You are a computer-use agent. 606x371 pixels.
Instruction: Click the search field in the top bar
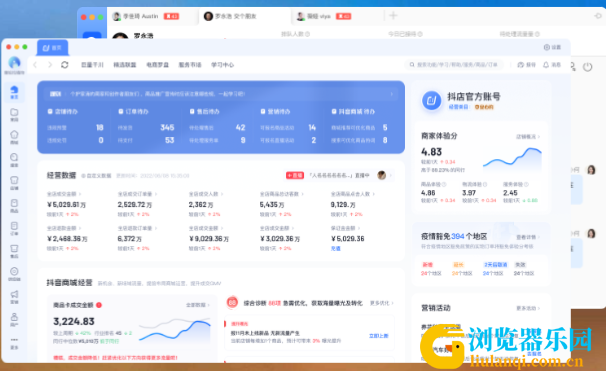[454, 65]
